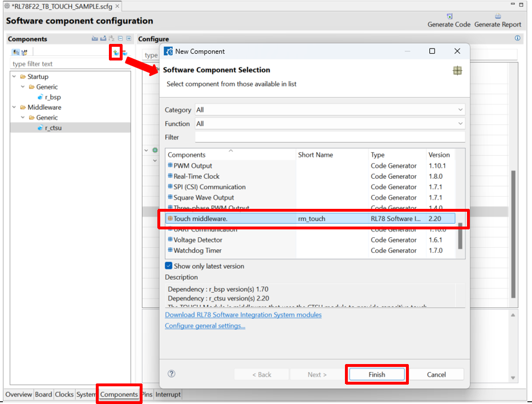Click the Finish button
532x404 pixels.
pos(376,374)
